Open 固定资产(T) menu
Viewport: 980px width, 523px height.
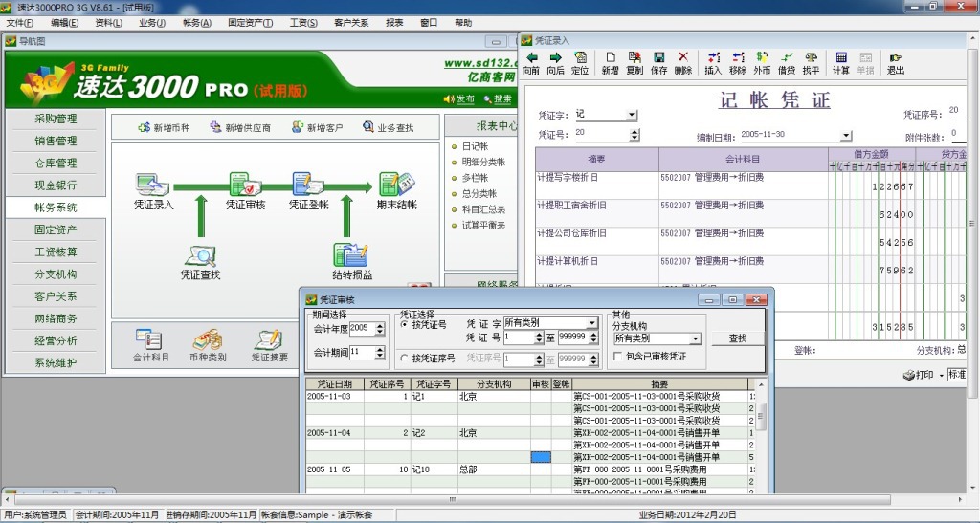tap(250, 22)
